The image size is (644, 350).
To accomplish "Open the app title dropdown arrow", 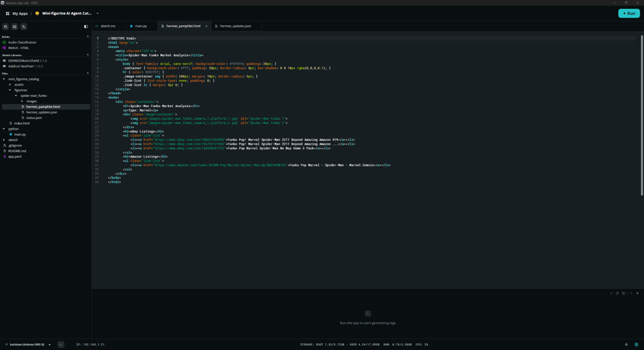I will pos(97,14).
